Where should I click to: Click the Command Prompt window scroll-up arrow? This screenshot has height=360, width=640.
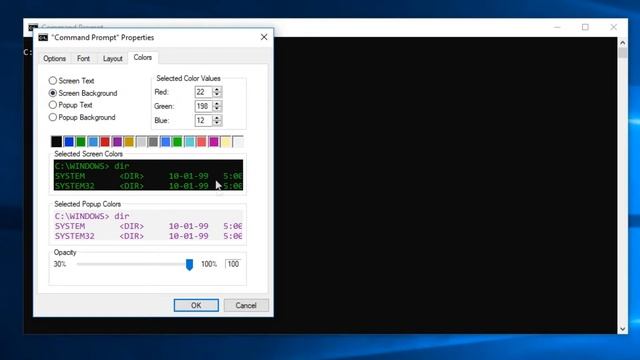pyautogui.click(x=622, y=42)
